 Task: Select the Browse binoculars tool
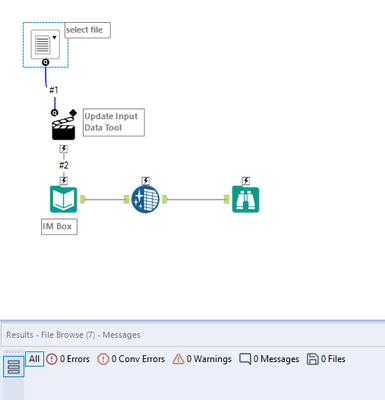pyautogui.click(x=246, y=200)
